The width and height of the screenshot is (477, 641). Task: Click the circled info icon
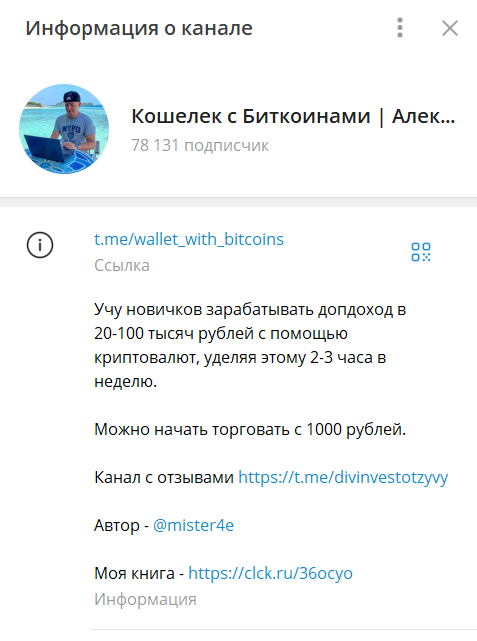click(40, 245)
